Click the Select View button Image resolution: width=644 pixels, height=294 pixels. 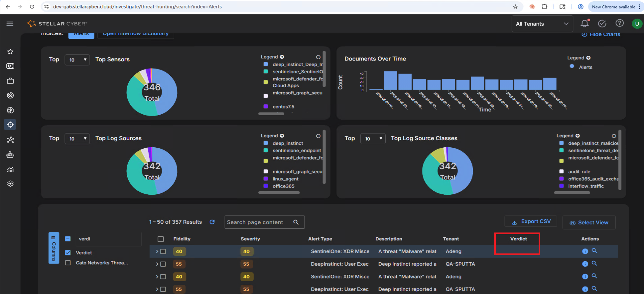[x=589, y=222]
